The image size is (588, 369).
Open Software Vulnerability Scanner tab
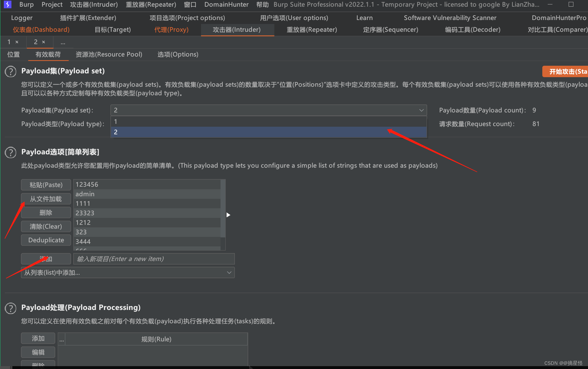pyautogui.click(x=450, y=18)
